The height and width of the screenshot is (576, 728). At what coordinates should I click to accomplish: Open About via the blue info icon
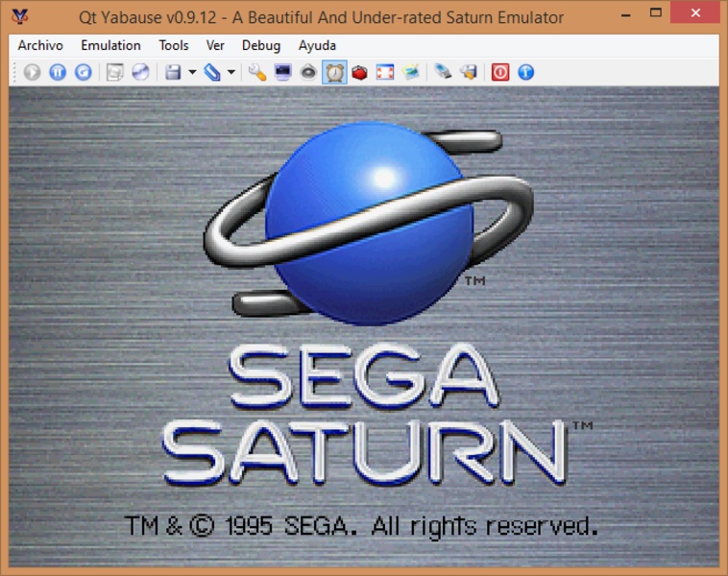pyautogui.click(x=525, y=72)
